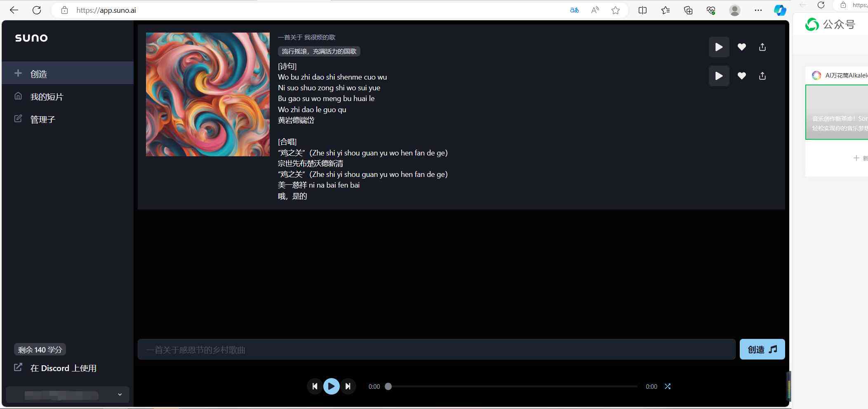Open browser collections icon
This screenshot has width=868, height=409.
click(688, 10)
